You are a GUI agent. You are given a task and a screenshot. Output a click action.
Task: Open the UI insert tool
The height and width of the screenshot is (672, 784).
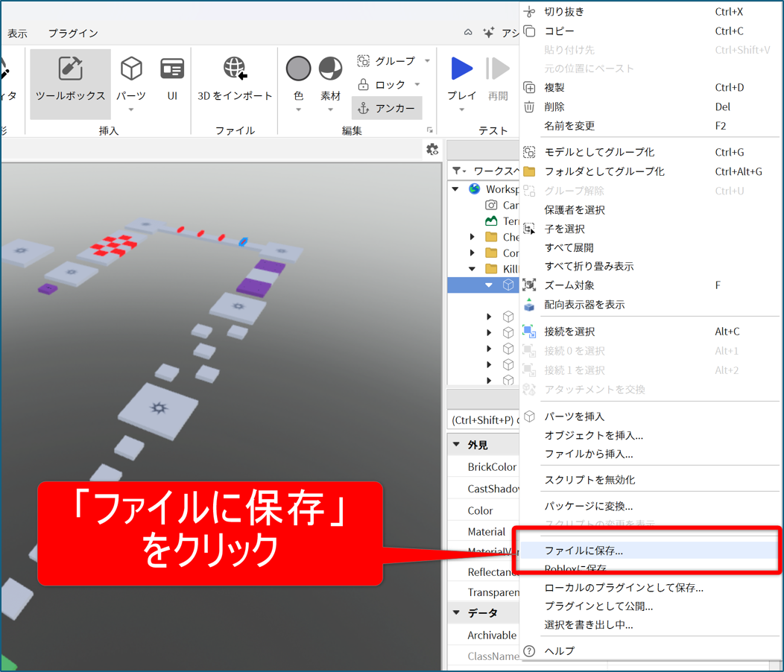(172, 70)
